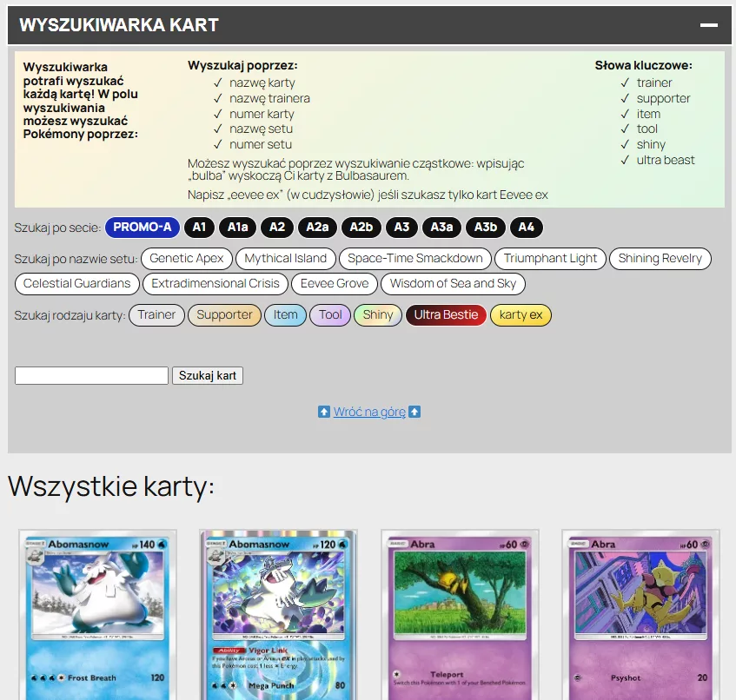Image resolution: width=736 pixels, height=700 pixels.
Task: Filter by Ultra Bestie cards
Action: (x=446, y=315)
